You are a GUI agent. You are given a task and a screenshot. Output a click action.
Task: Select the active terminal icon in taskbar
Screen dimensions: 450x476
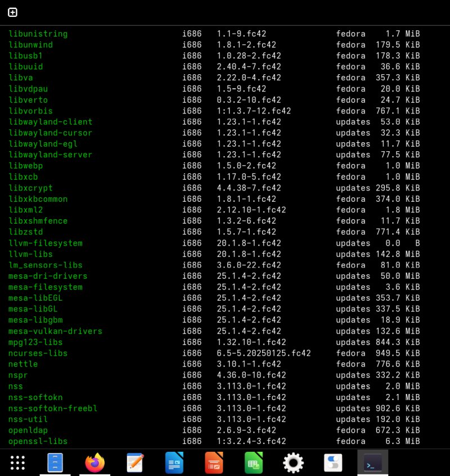click(373, 462)
